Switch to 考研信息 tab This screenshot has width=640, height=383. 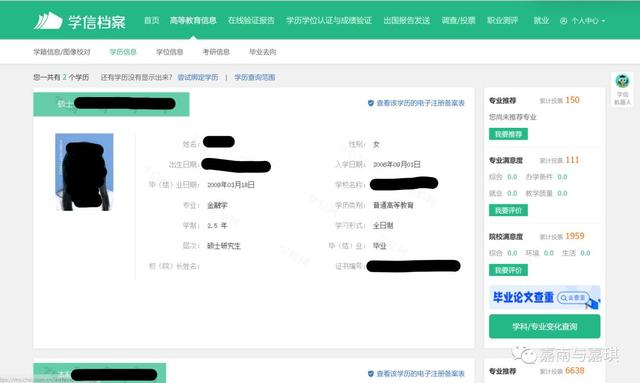216,52
